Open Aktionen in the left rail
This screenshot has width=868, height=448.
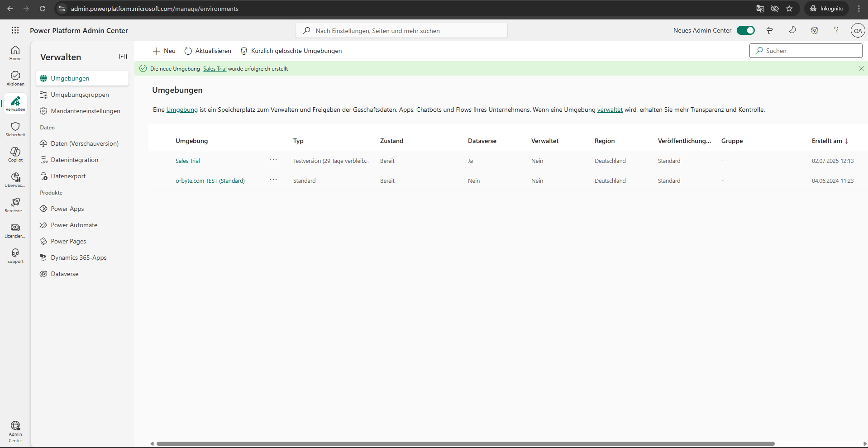pos(15,78)
